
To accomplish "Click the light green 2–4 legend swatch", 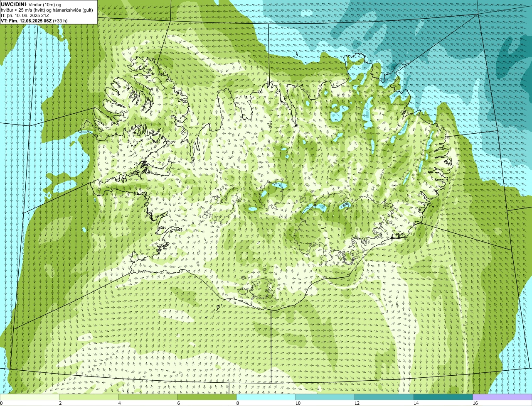I will pyautogui.click(x=89, y=397).
